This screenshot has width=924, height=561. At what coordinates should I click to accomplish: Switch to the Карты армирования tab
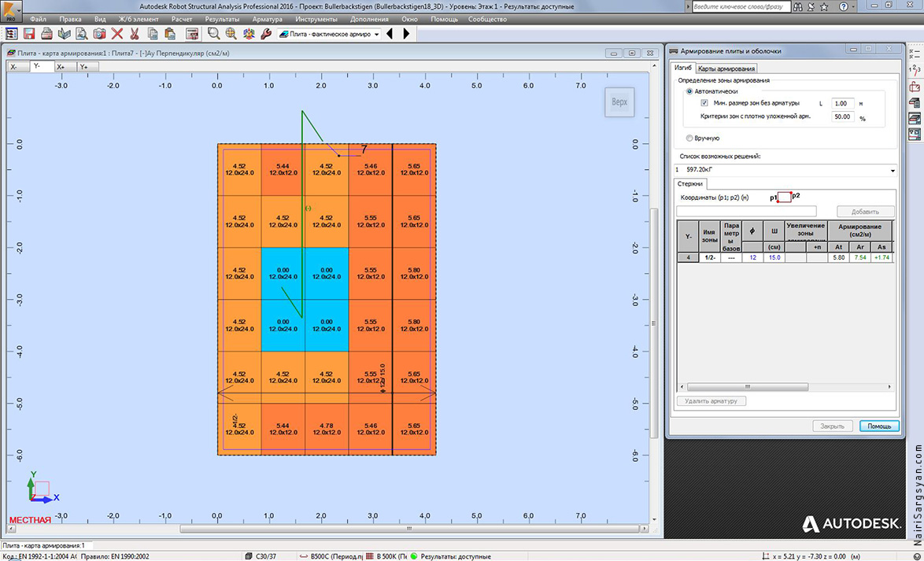726,69
